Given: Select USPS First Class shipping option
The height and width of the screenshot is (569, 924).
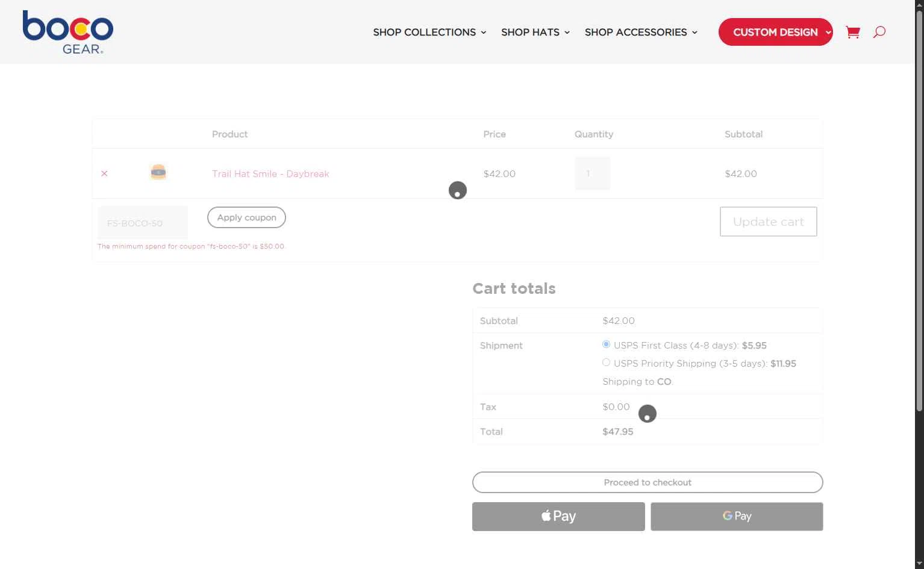Looking at the screenshot, I should coord(606,344).
